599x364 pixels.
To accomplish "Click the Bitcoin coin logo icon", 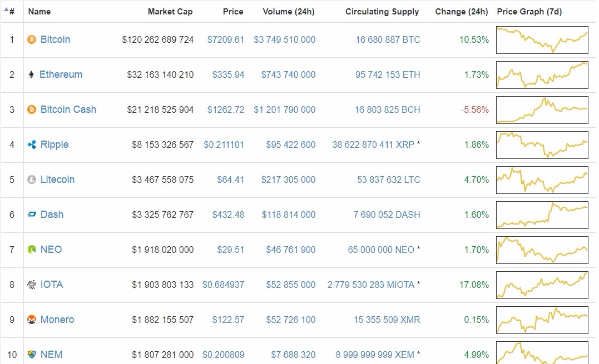I will pyautogui.click(x=32, y=39).
